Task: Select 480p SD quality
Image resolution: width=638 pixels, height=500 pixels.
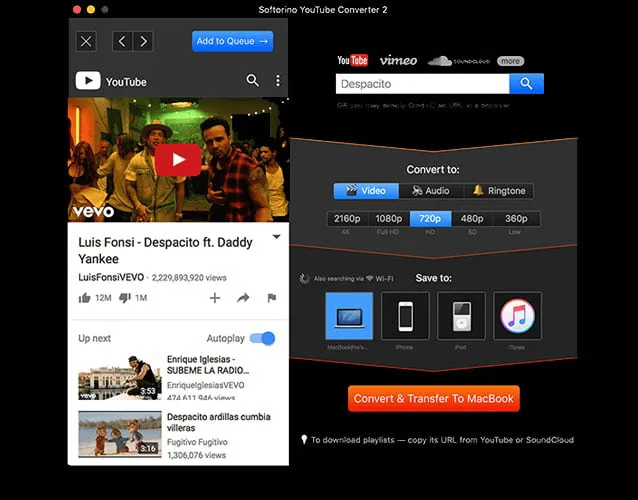Action: (472, 219)
